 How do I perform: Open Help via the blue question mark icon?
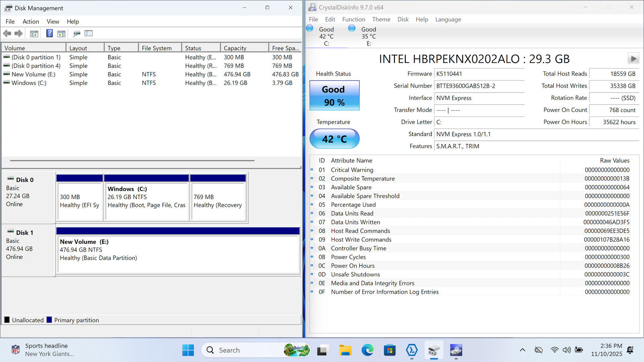(50, 34)
